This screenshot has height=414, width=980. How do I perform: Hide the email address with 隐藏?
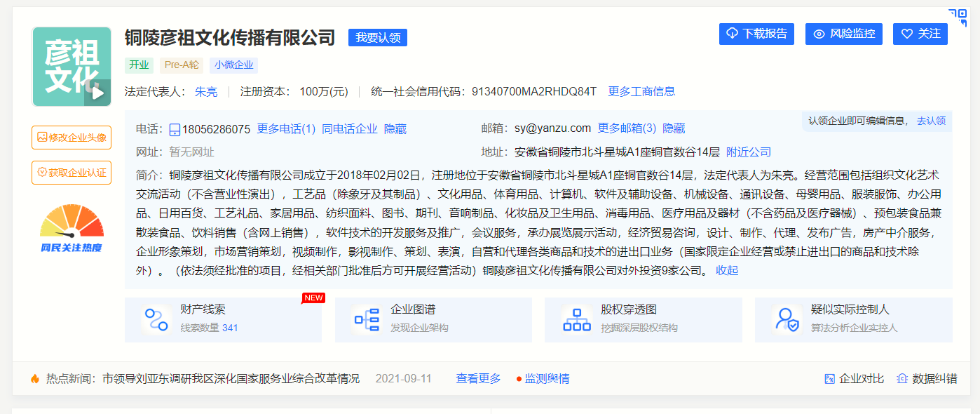point(675,128)
